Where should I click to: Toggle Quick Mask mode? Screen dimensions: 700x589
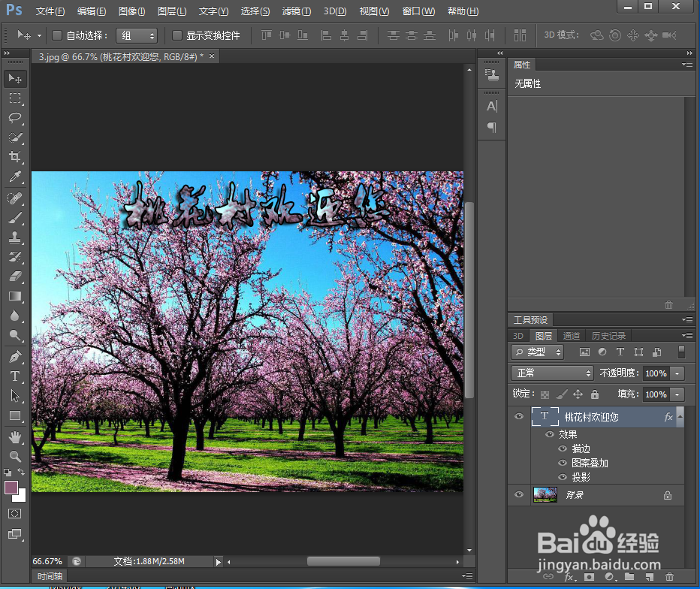[x=15, y=514]
